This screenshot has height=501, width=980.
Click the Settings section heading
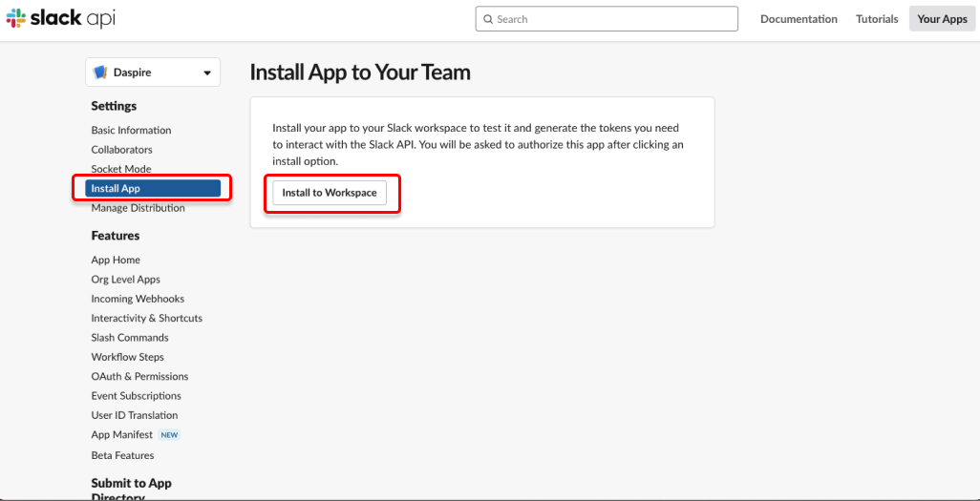tap(114, 106)
